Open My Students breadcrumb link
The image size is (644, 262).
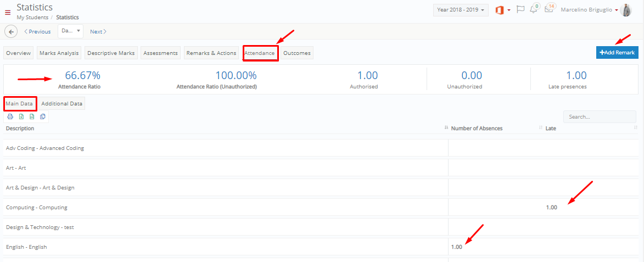32,17
